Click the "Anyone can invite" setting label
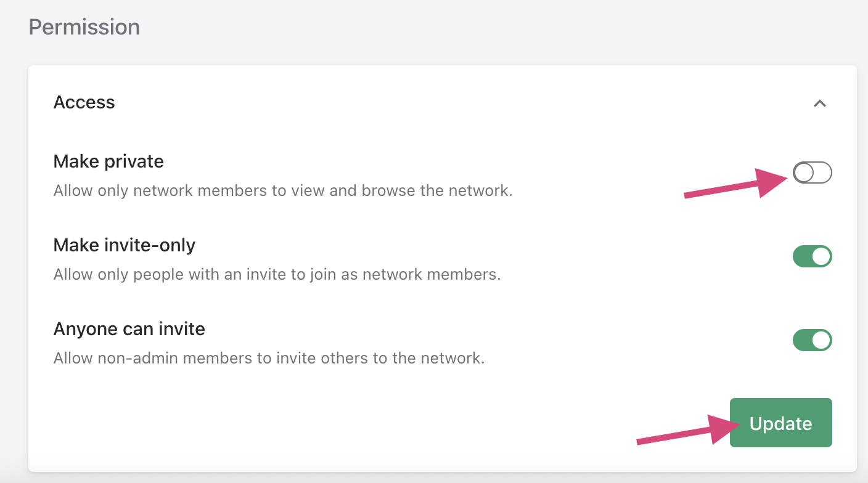The height and width of the screenshot is (483, 868). tap(129, 329)
